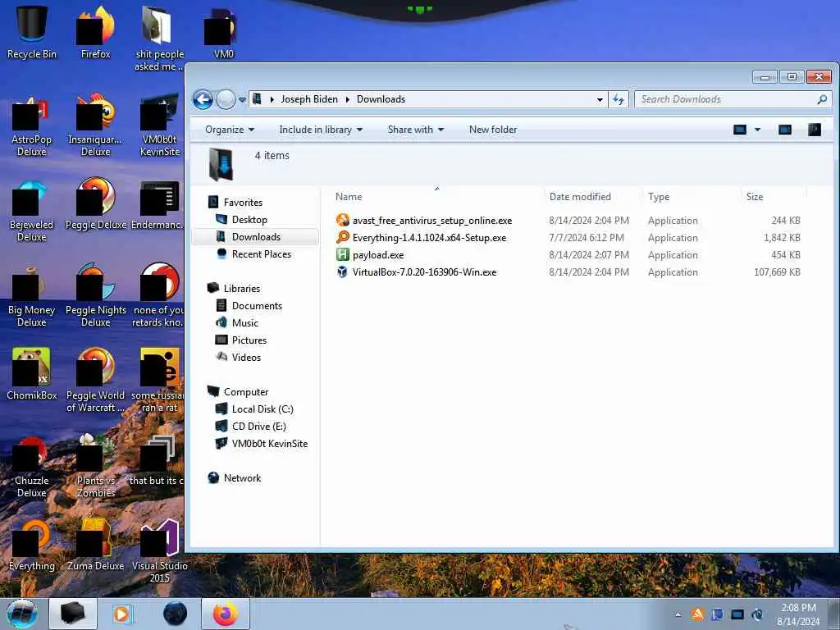Open Documents library
Screen dimensions: 840x630
(x=257, y=305)
